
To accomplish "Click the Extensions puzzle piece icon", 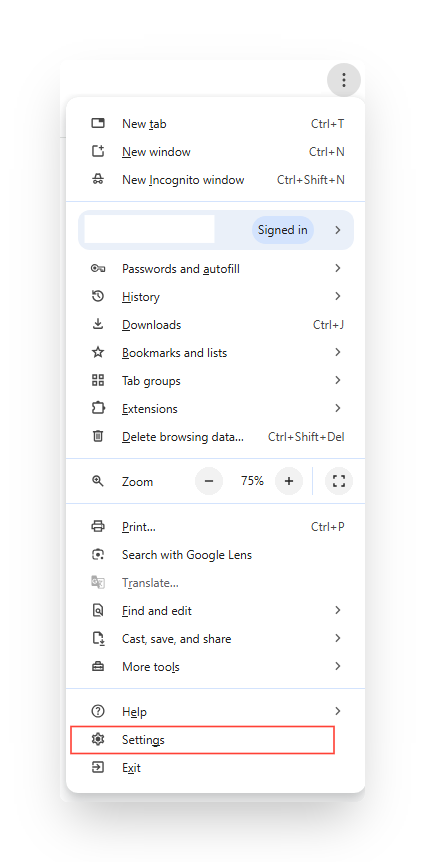I will tap(98, 408).
